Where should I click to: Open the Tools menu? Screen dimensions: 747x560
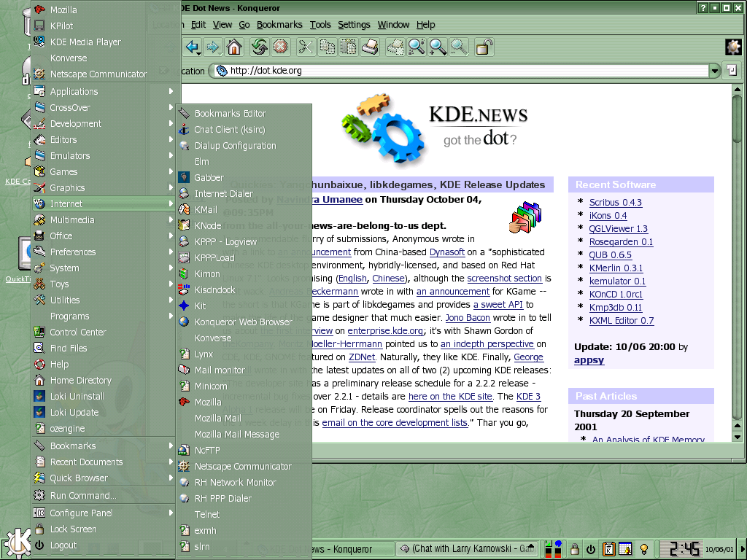pyautogui.click(x=320, y=25)
